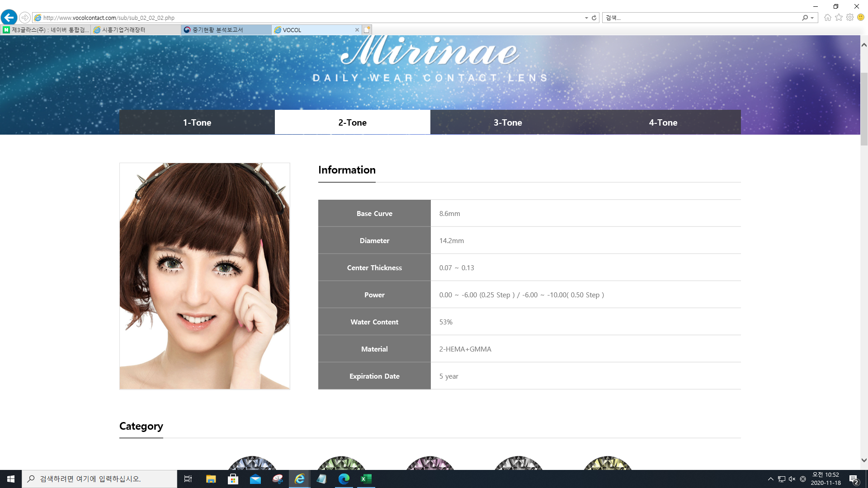
Task: Open Task View in taskbar
Action: pyautogui.click(x=188, y=479)
